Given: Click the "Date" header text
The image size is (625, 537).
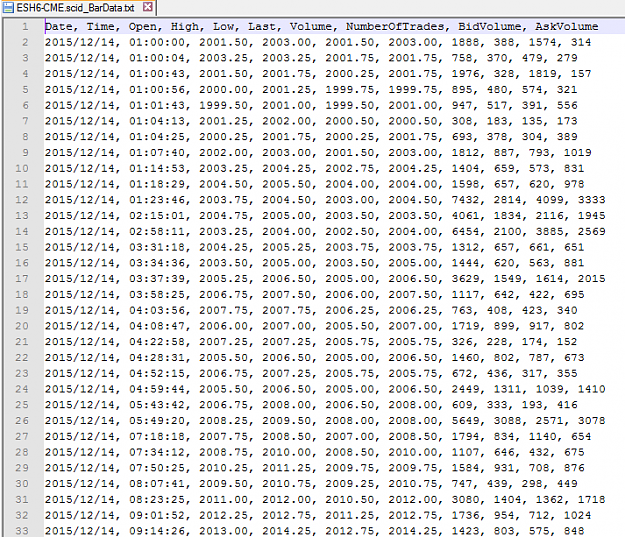Looking at the screenshot, I should pyautogui.click(x=61, y=27).
